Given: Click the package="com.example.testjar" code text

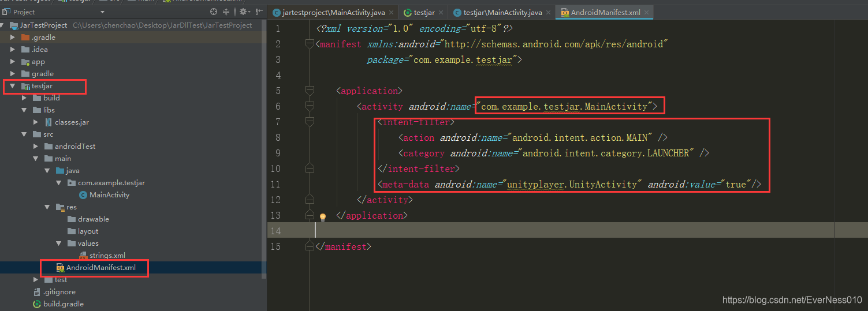Looking at the screenshot, I should 444,59.
